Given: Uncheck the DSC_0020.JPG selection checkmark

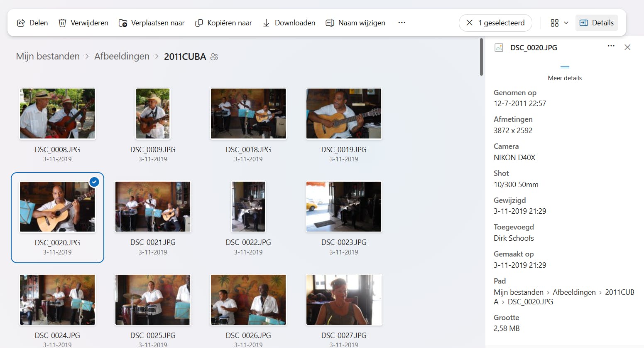Looking at the screenshot, I should click(94, 182).
